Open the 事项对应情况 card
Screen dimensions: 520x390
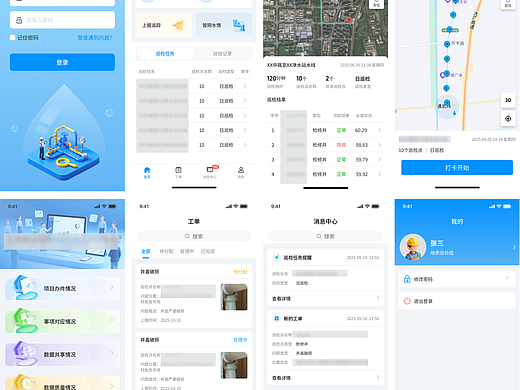[62, 321]
